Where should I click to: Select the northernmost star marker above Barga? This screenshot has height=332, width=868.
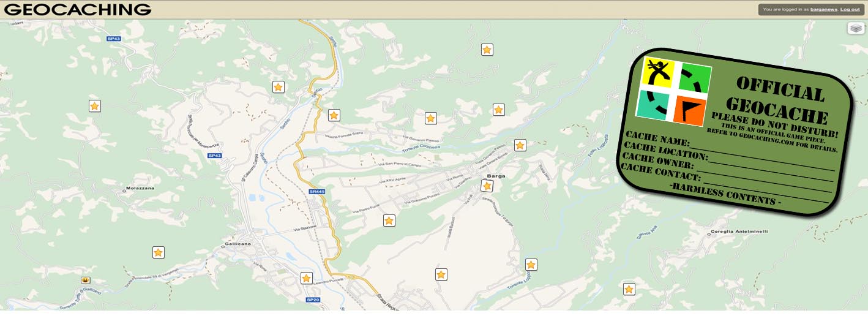point(487,50)
